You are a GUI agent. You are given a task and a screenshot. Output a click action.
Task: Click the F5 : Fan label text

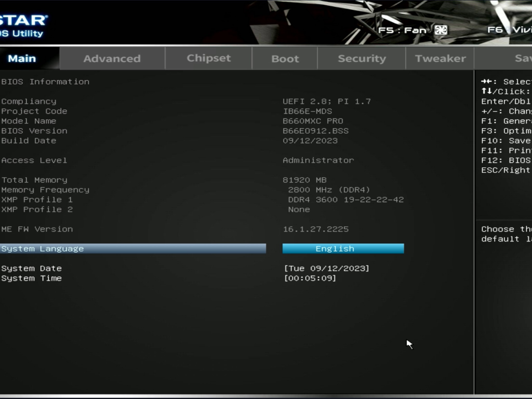click(x=402, y=30)
